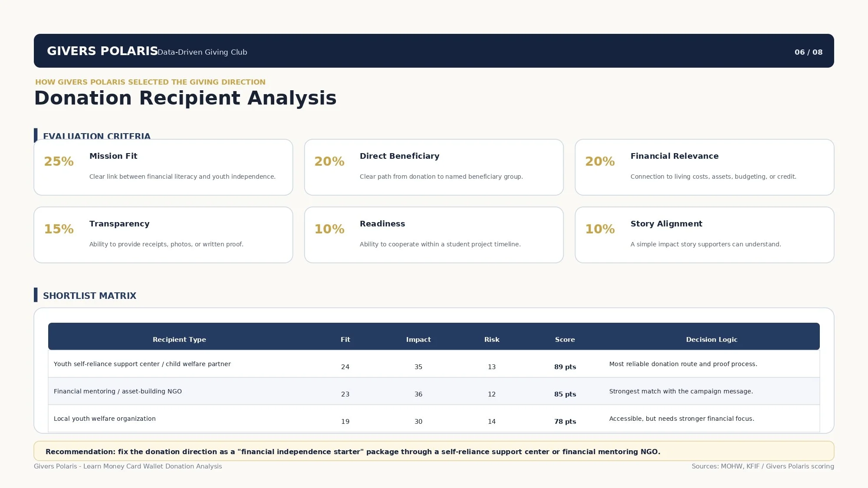
Task: Click the gold 'How Givers Polaris Selected' subtitle
Action: 150,82
